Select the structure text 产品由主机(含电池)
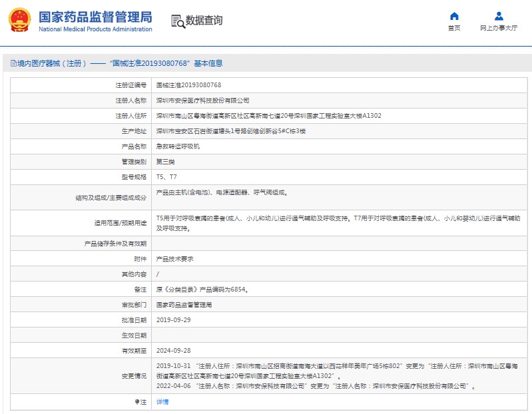The width and height of the screenshot is (532, 414). tap(222, 192)
